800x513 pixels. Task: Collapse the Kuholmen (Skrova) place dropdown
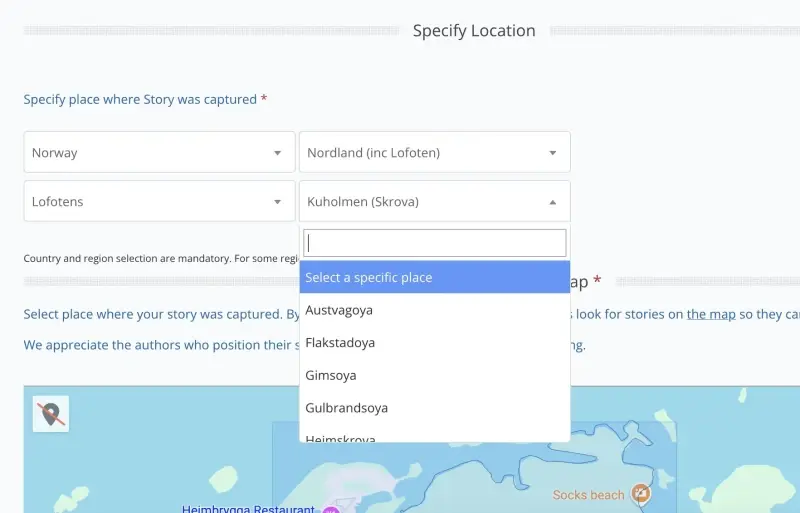435,201
